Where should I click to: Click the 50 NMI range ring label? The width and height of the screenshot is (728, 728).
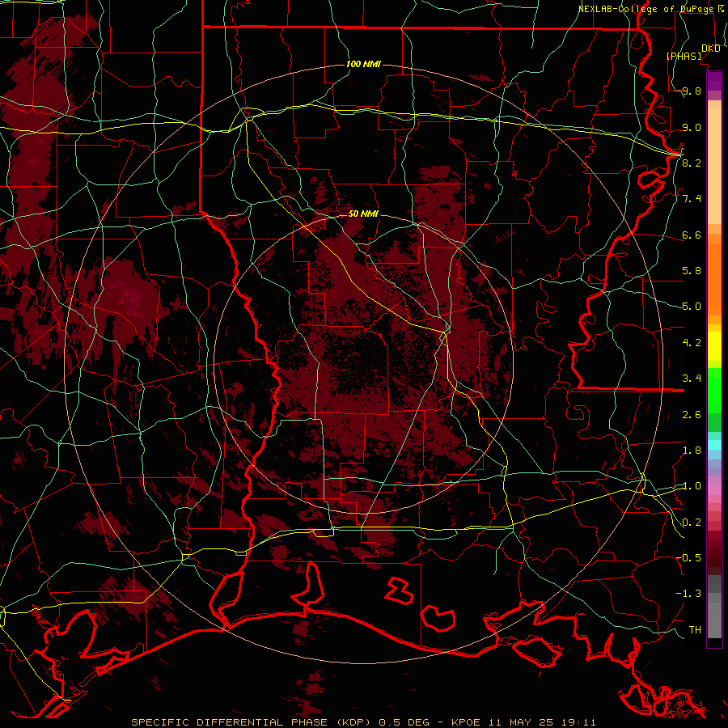pyautogui.click(x=363, y=214)
